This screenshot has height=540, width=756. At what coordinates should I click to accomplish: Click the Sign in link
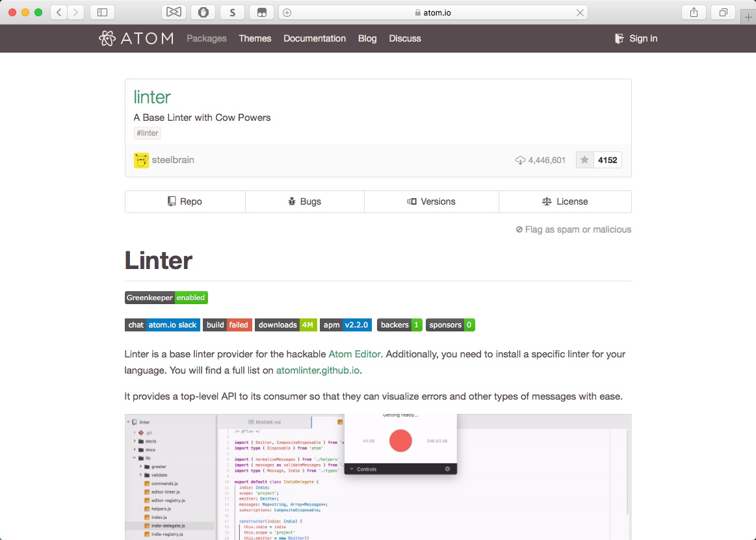643,38
